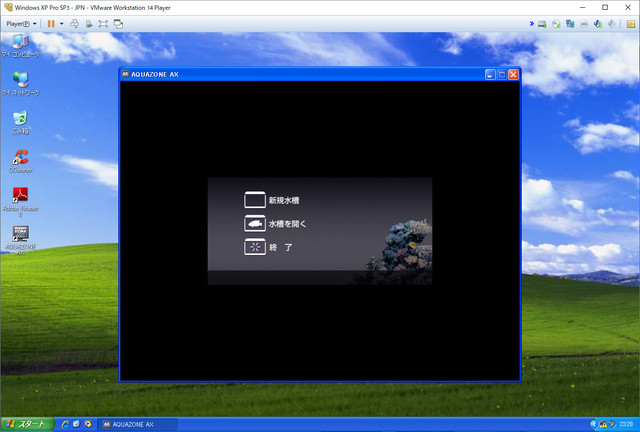Image resolution: width=640 pixels, height=432 pixels.
Task: Switch to VMware Unity mode
Action: [118, 24]
